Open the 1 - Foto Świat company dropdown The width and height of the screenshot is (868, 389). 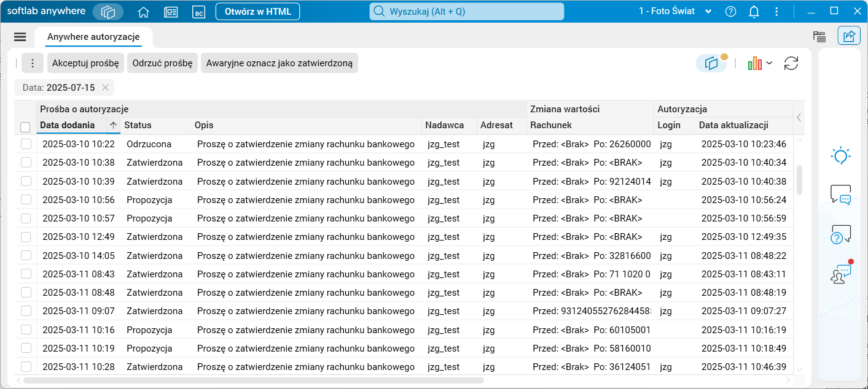point(674,12)
